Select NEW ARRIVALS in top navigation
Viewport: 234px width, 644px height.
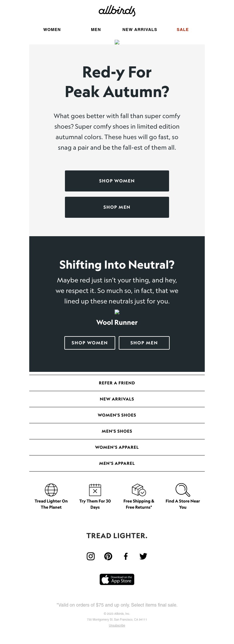pyautogui.click(x=140, y=30)
